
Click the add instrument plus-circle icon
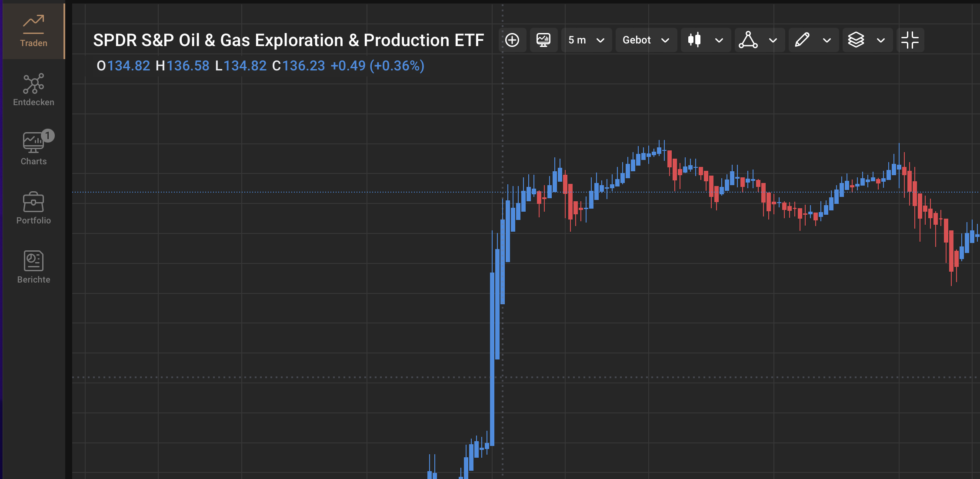click(x=512, y=40)
